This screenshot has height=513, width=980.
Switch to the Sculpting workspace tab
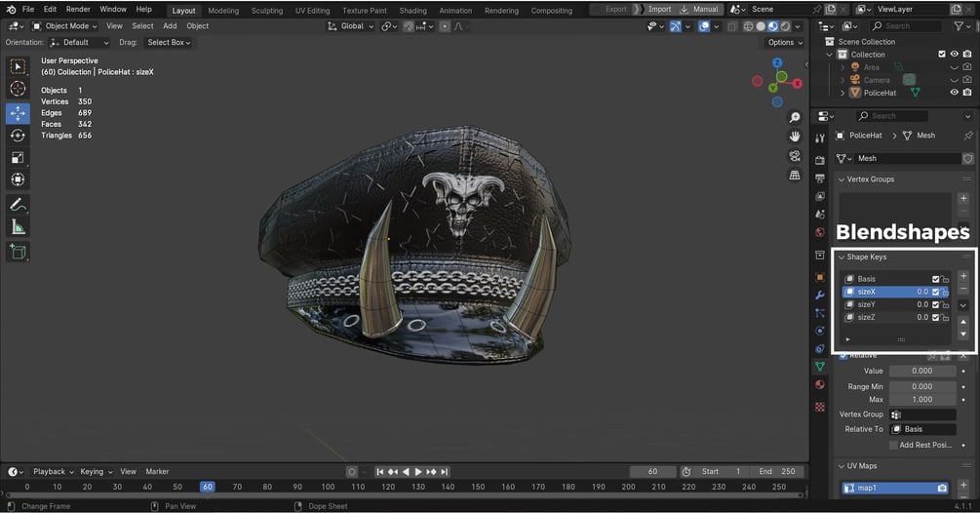coord(267,11)
